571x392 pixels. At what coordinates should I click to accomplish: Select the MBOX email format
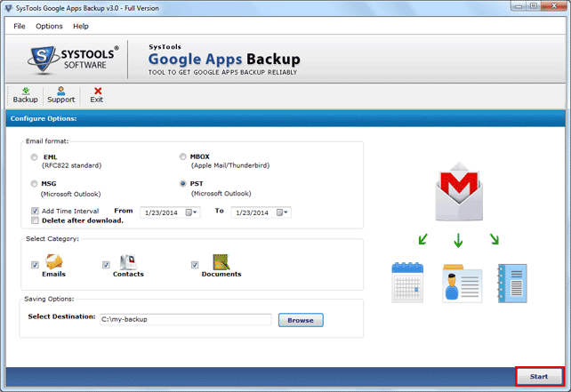(183, 156)
